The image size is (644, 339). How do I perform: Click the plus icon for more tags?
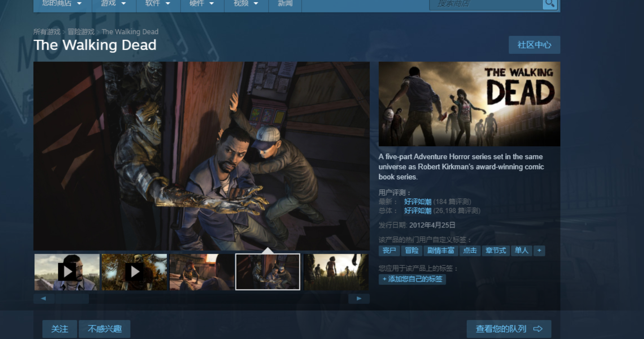point(539,251)
